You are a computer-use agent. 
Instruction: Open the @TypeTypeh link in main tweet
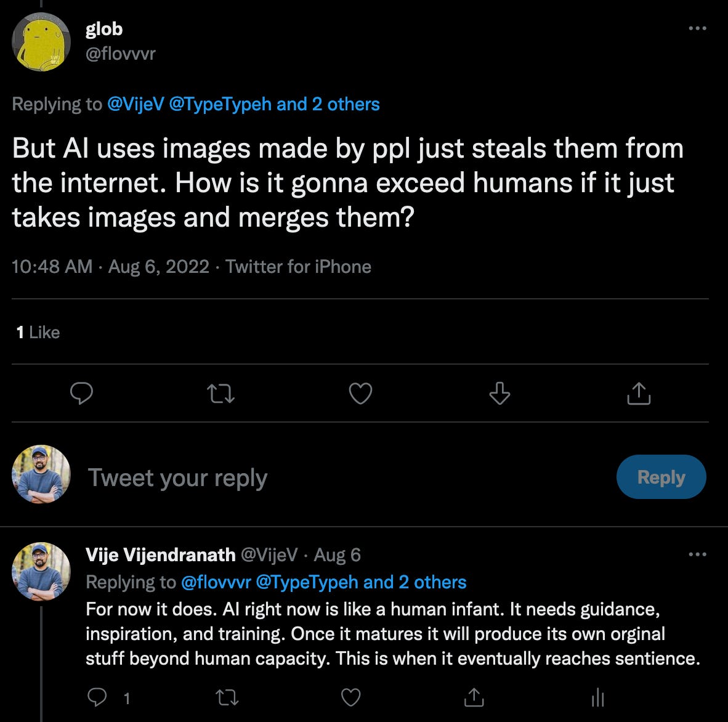pos(220,104)
